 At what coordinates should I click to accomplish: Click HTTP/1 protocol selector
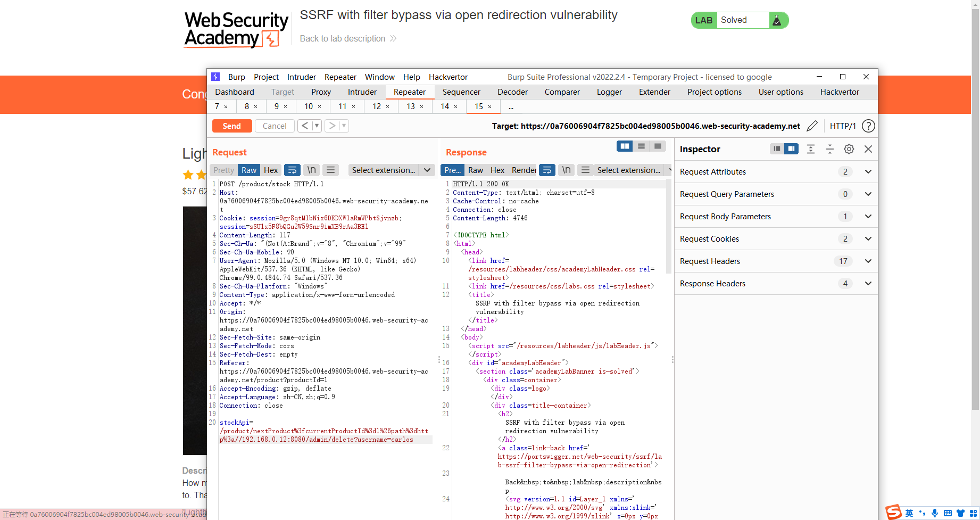pyautogui.click(x=843, y=126)
